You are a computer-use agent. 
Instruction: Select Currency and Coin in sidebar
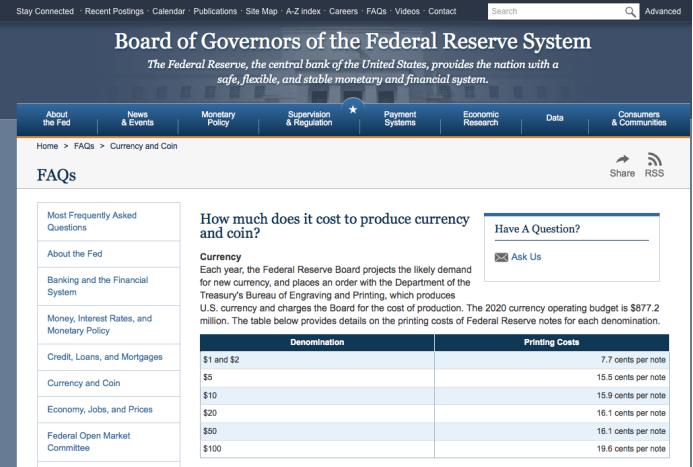[x=84, y=383]
